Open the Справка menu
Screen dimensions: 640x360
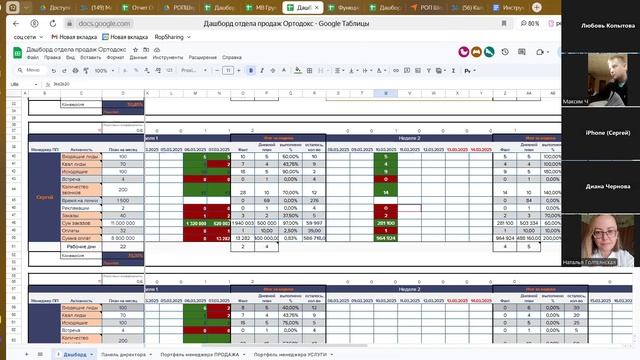(232, 58)
